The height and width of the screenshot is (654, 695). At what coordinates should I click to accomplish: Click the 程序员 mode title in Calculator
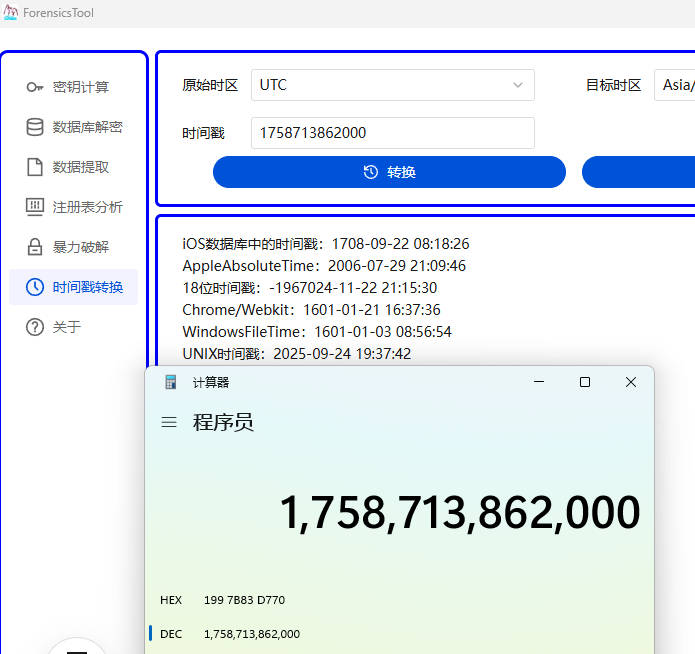click(x=223, y=422)
